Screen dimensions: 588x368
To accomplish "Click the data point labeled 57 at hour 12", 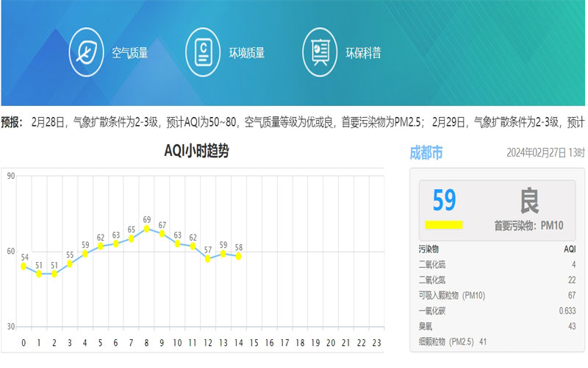I will coord(208,259).
